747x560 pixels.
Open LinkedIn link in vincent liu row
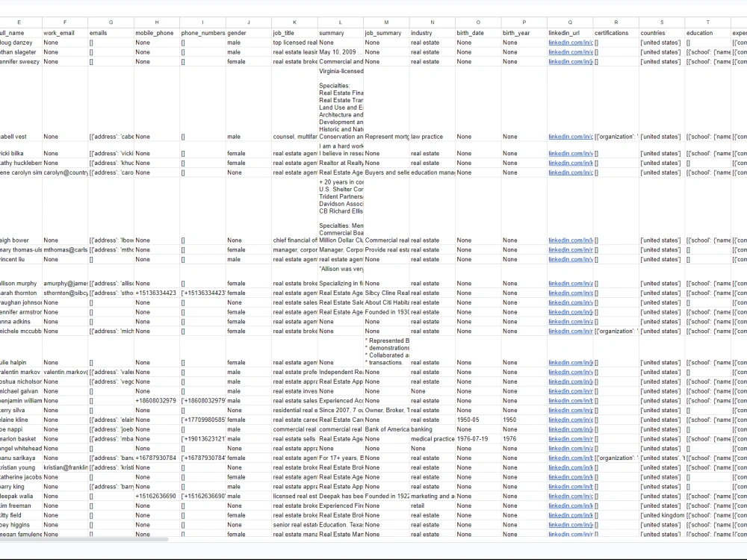coord(570,260)
